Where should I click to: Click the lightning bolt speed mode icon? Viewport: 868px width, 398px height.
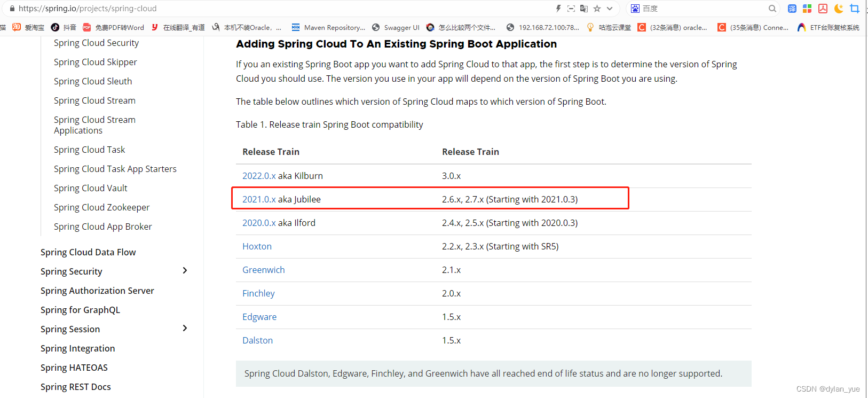(558, 9)
